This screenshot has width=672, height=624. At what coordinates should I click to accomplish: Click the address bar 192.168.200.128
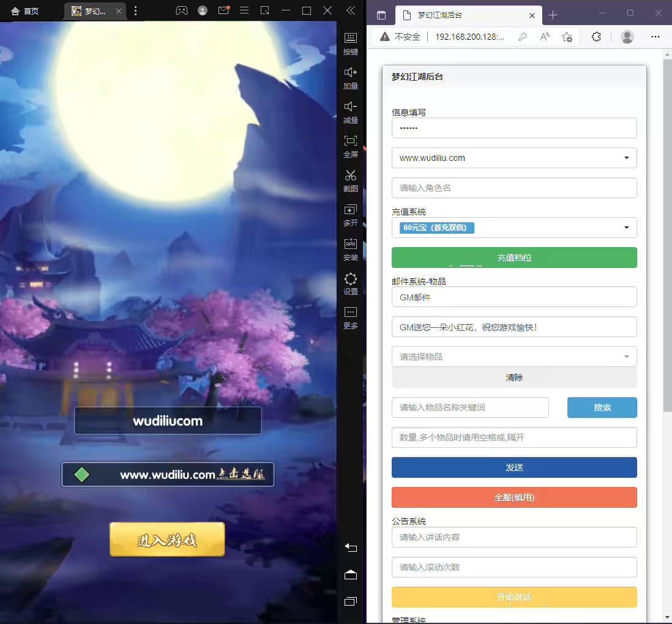469,37
